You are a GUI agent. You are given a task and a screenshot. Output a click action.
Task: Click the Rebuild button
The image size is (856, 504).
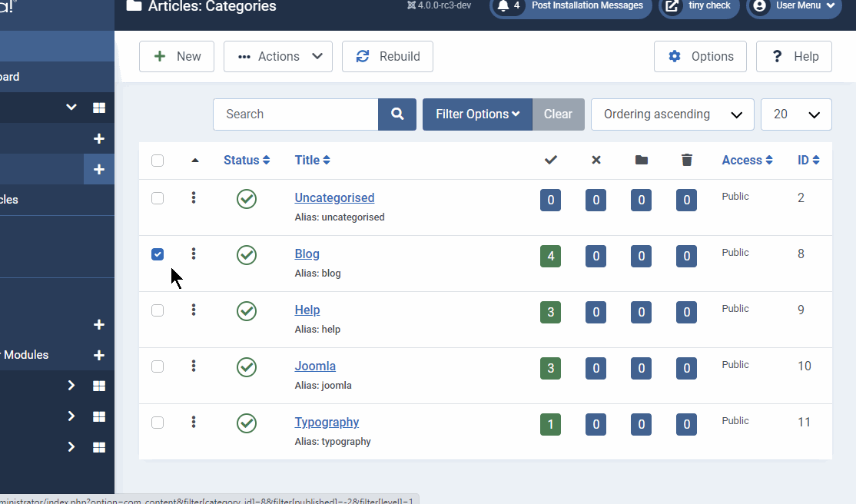point(387,56)
